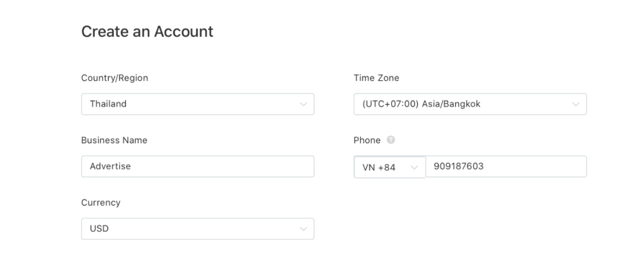Click the Time Zone field label
This screenshot has width=644, height=259.
click(376, 78)
